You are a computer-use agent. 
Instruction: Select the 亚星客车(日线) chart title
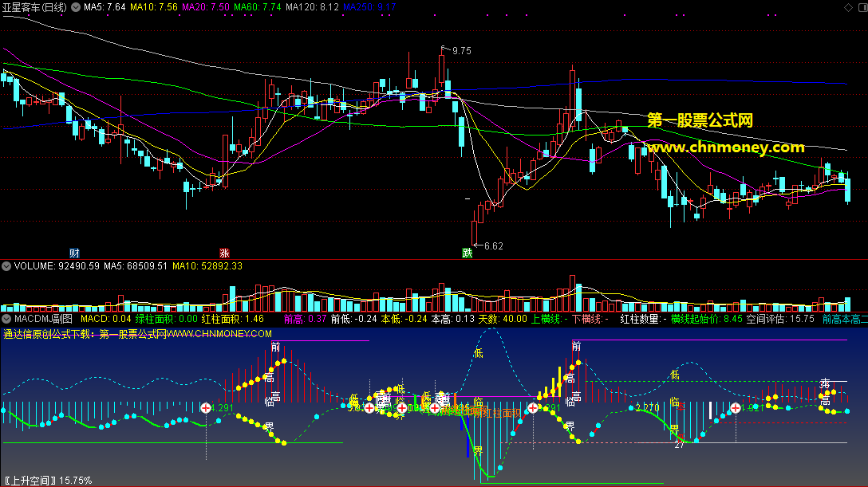pos(34,7)
